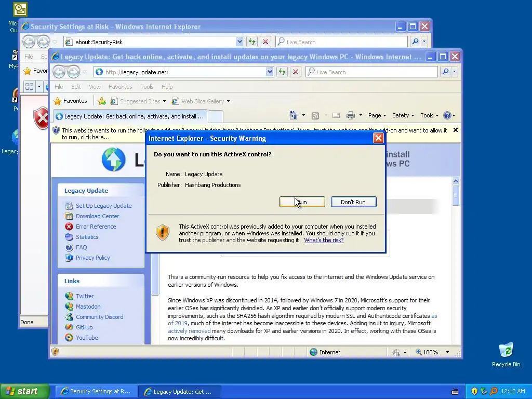This screenshot has width=532, height=399.
Task: Click the page vertical scrollbar up arrow
Action: point(456,181)
